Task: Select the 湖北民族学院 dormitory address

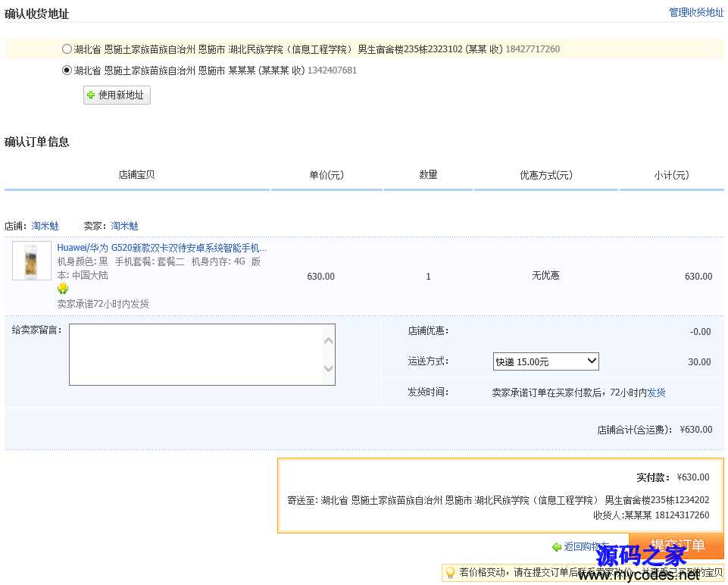Action: [67, 48]
